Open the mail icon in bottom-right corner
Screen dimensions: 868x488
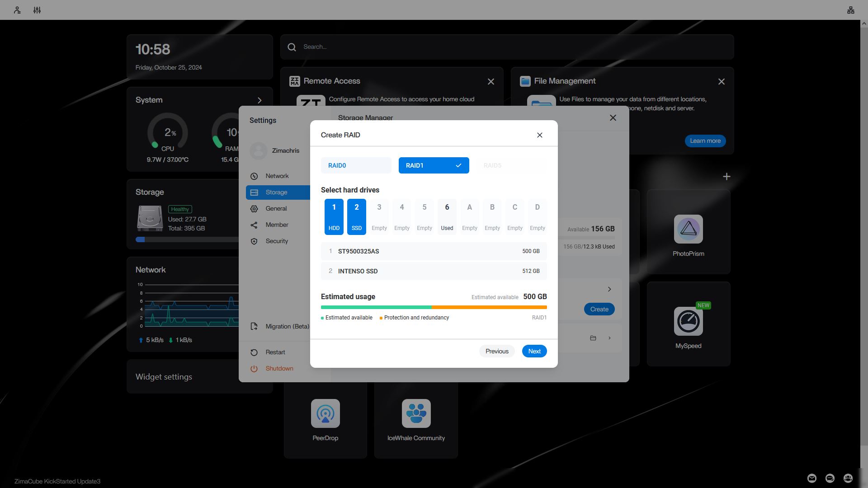pyautogui.click(x=812, y=478)
